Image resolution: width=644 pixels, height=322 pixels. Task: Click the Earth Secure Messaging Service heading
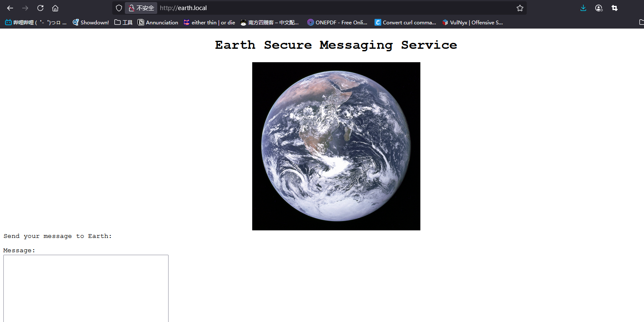[x=336, y=45]
